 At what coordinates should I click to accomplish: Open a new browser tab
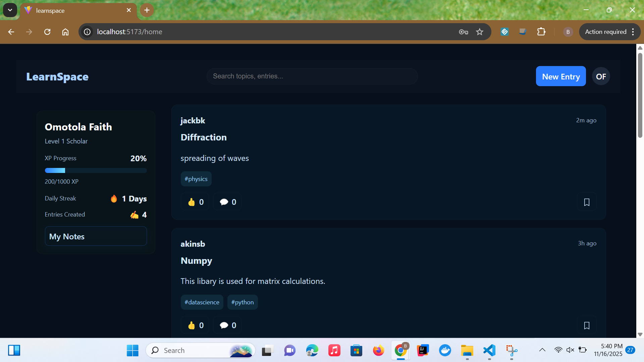coord(147,10)
